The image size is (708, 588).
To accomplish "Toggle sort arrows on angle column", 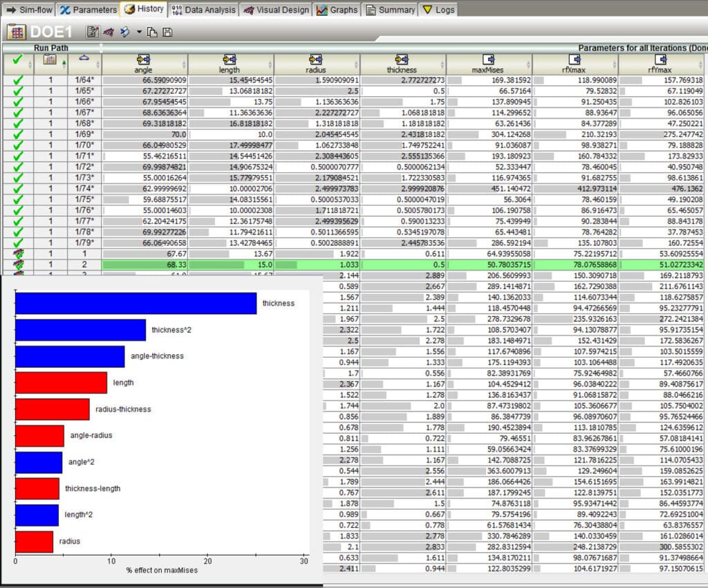I will (184, 64).
